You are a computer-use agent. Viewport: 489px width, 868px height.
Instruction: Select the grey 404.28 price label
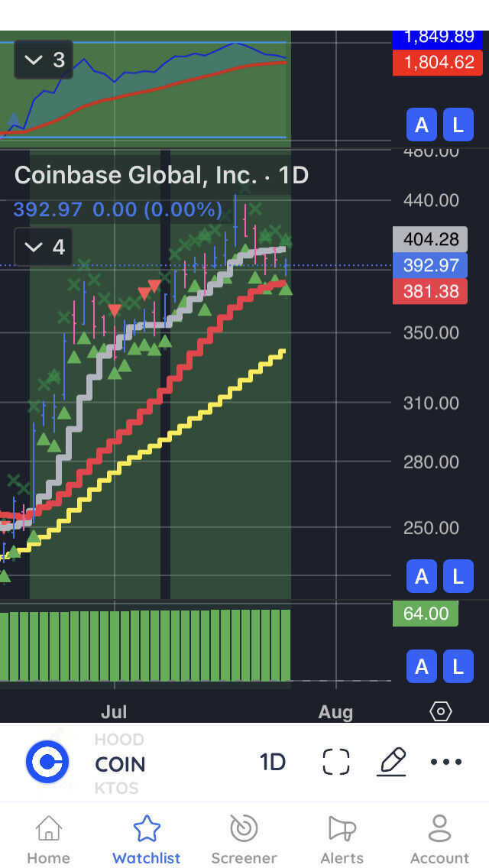(430, 239)
